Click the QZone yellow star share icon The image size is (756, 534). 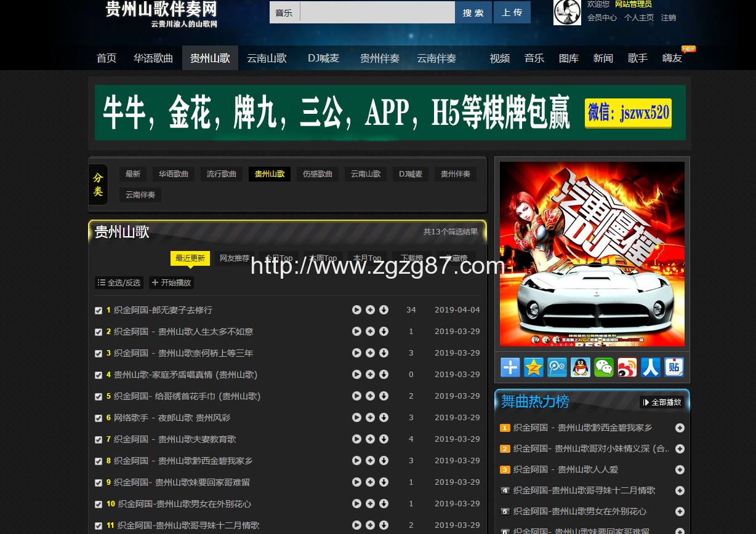point(533,367)
